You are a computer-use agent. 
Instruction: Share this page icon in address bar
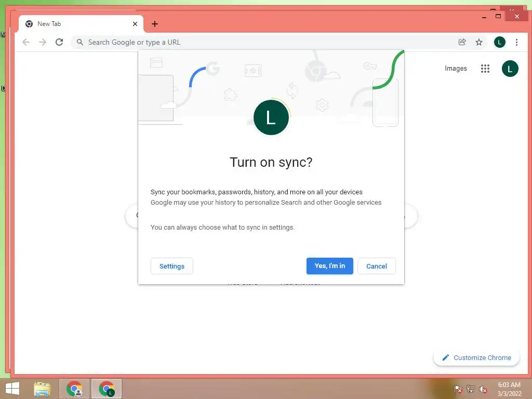(462, 42)
